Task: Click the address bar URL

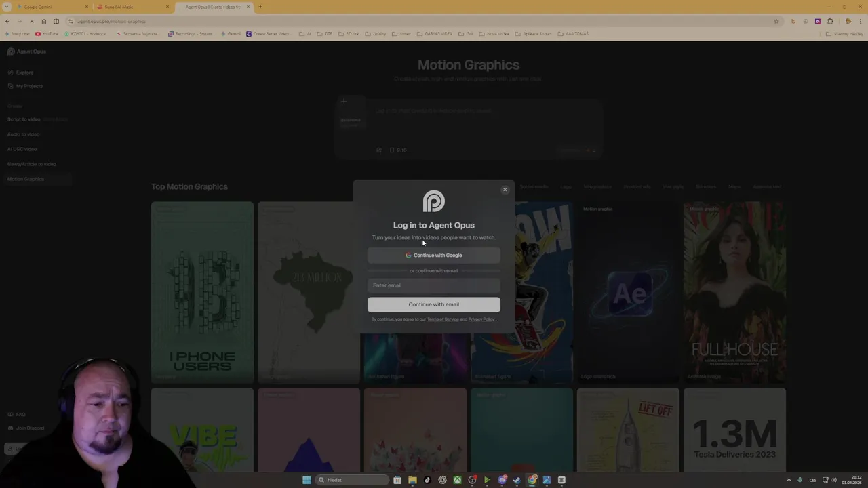Action: pos(112,22)
